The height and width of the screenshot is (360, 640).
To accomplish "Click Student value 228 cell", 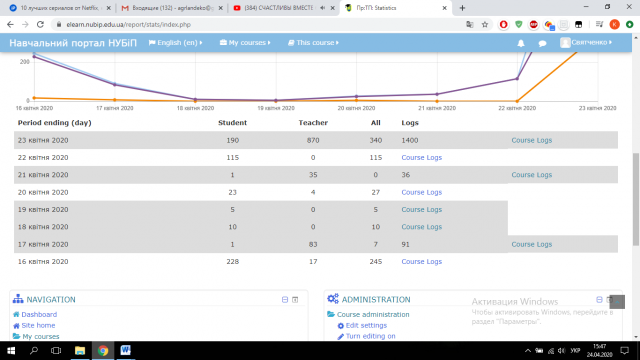I will tap(233, 262).
